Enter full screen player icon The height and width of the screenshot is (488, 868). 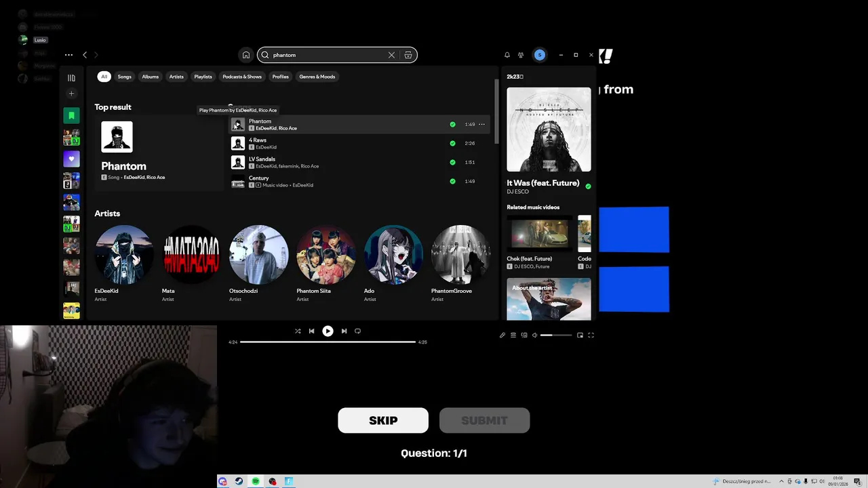coord(591,335)
